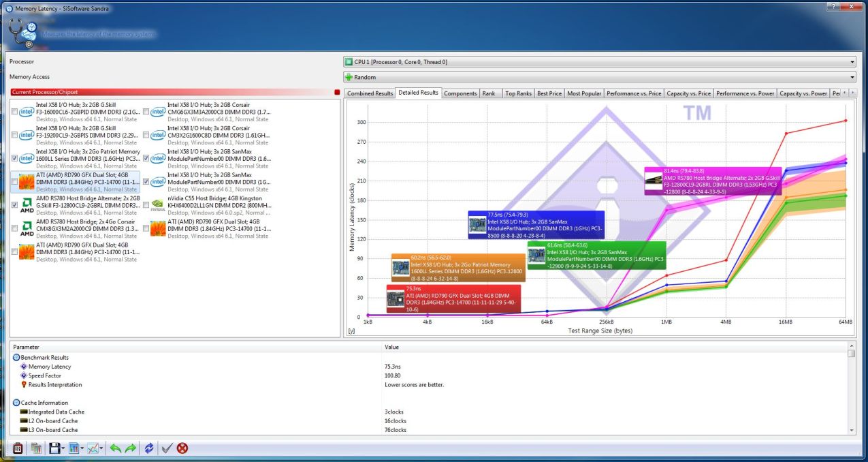Open the Performance vs. Price tab
The image size is (868, 462).
pos(634,93)
